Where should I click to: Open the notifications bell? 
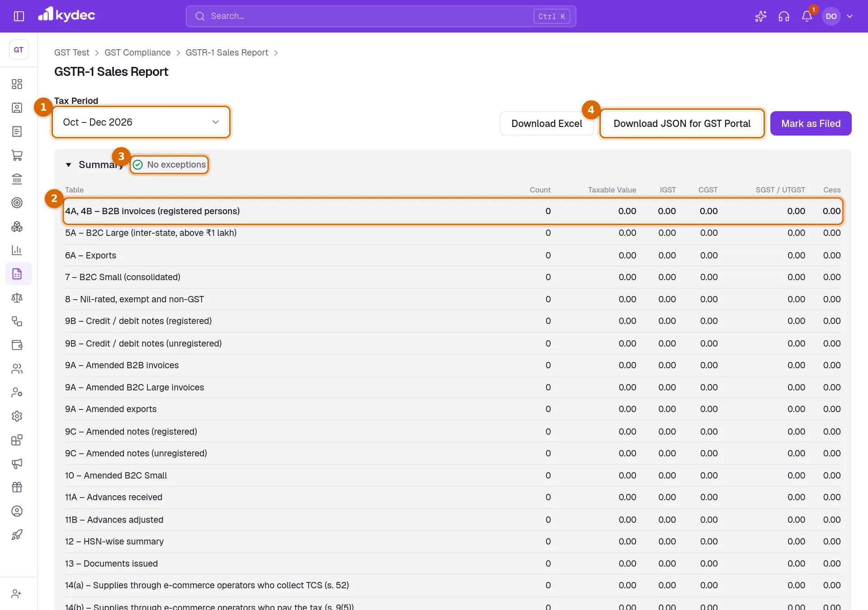(x=807, y=16)
